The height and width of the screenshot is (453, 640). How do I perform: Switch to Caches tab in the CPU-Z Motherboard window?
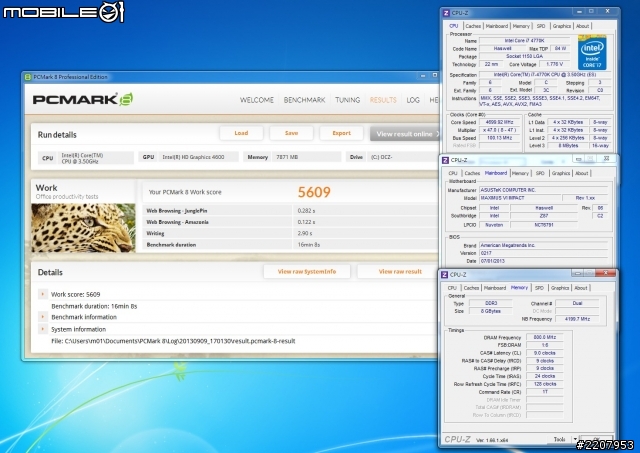click(472, 173)
